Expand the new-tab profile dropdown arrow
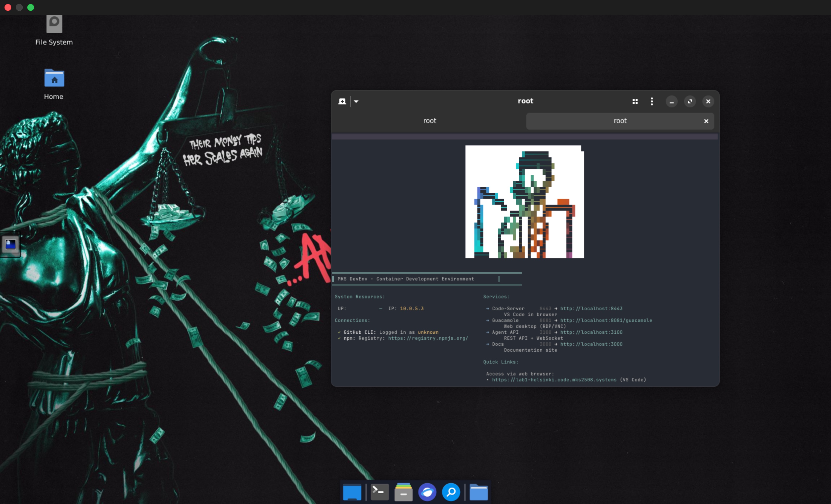Viewport: 831px width, 504px height. (356, 101)
